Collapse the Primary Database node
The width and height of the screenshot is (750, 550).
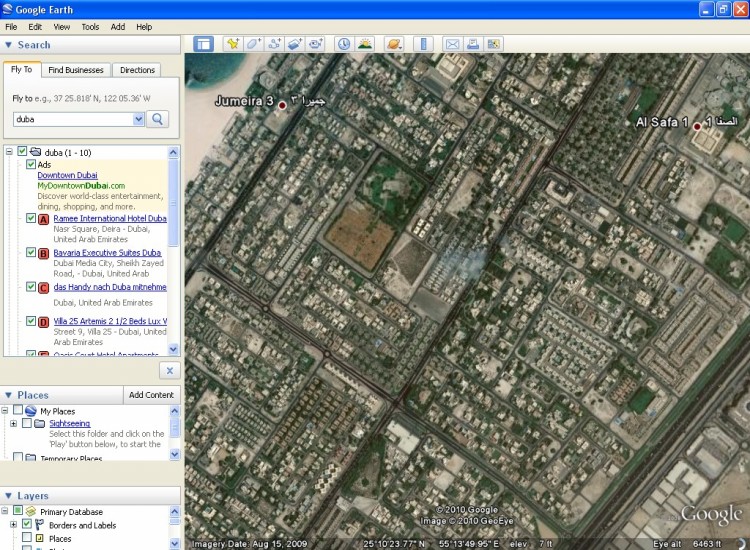click(5, 511)
